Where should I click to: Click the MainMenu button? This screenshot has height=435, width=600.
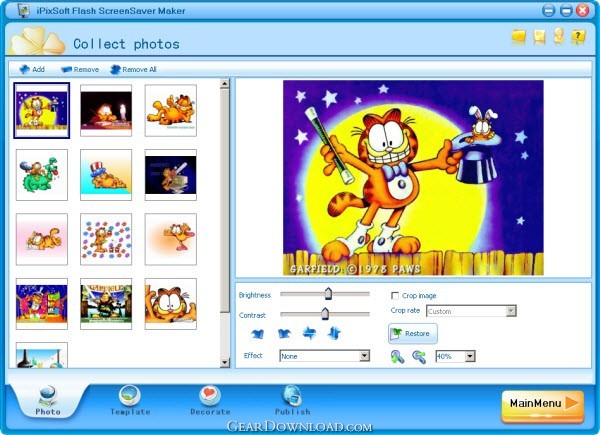pos(543,406)
